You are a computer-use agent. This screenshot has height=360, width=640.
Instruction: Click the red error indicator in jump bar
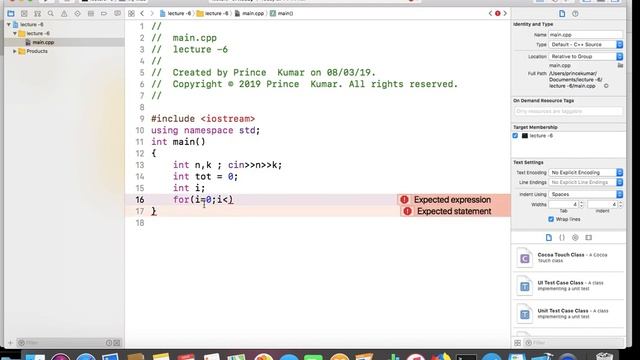[x=498, y=13]
